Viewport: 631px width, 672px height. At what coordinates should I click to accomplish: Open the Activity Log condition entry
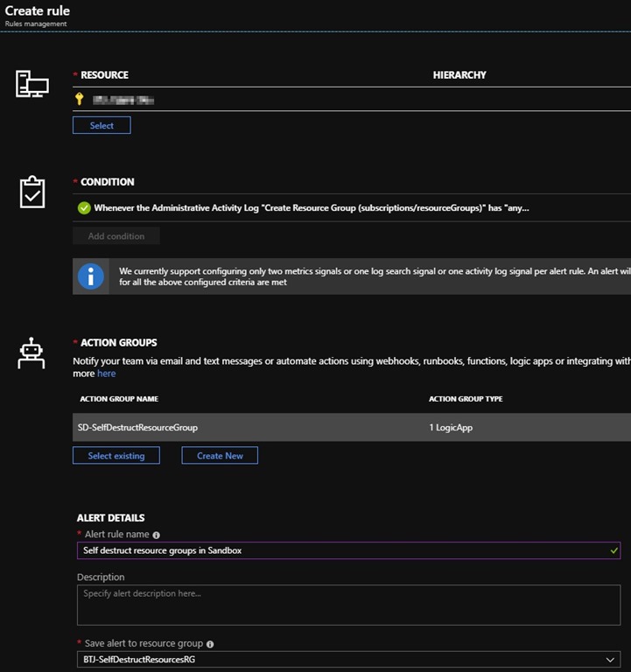[311, 208]
